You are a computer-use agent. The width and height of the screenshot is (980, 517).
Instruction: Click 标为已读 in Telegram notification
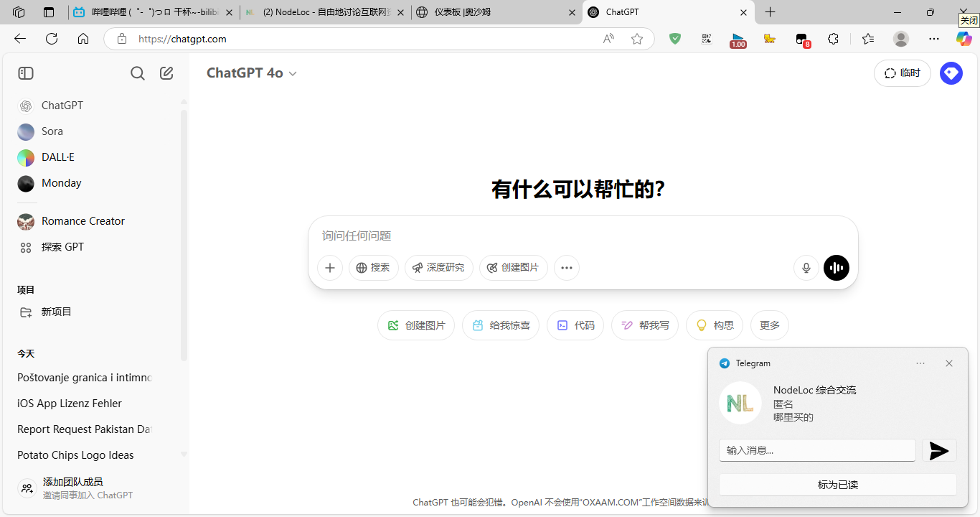pyautogui.click(x=838, y=485)
